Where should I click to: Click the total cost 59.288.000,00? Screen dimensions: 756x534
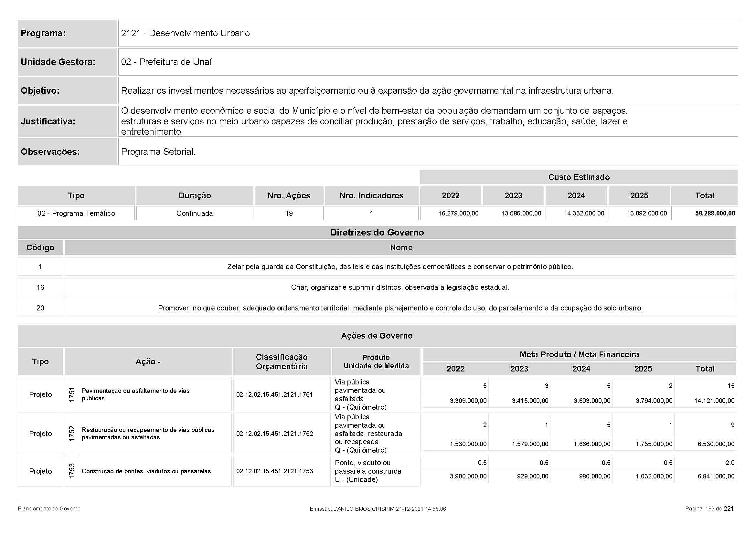[715, 213]
